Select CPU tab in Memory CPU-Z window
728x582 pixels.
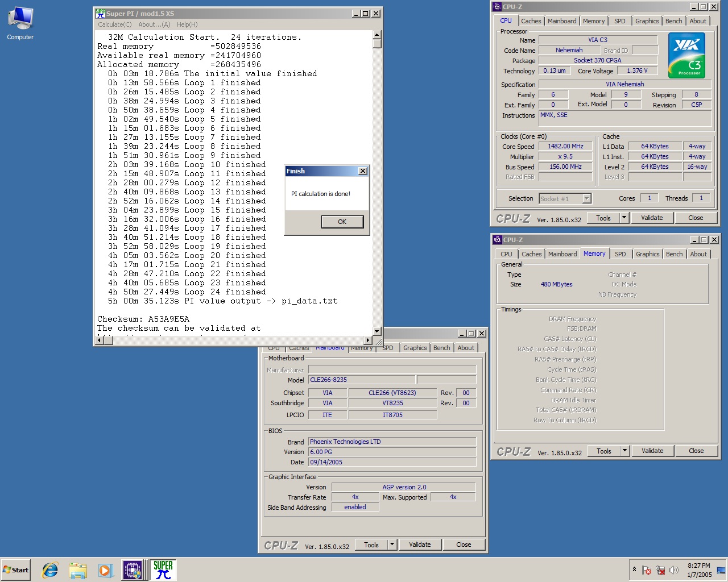pos(506,254)
